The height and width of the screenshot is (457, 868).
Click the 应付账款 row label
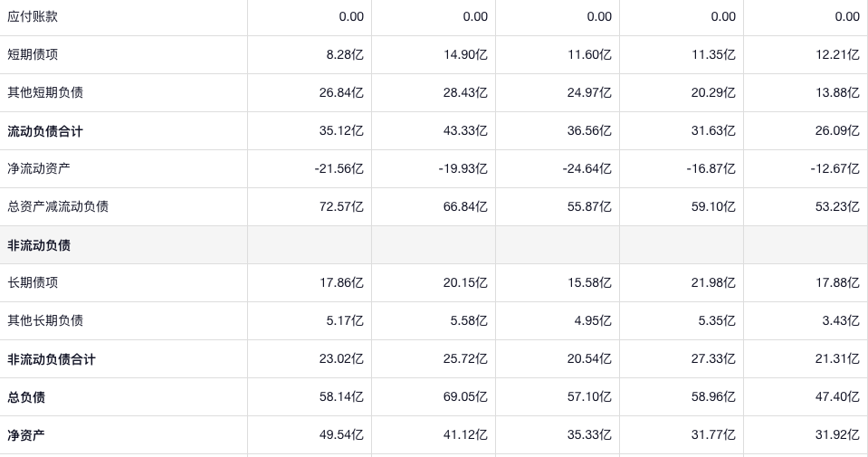pyautogui.click(x=33, y=16)
